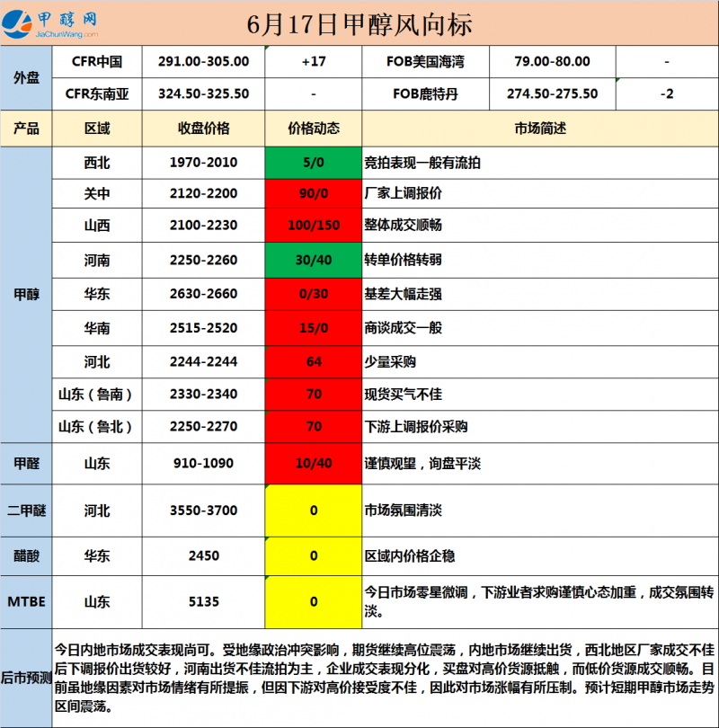The image size is (719, 728).
Task: Click the "产品" column header
Action: coord(26,129)
